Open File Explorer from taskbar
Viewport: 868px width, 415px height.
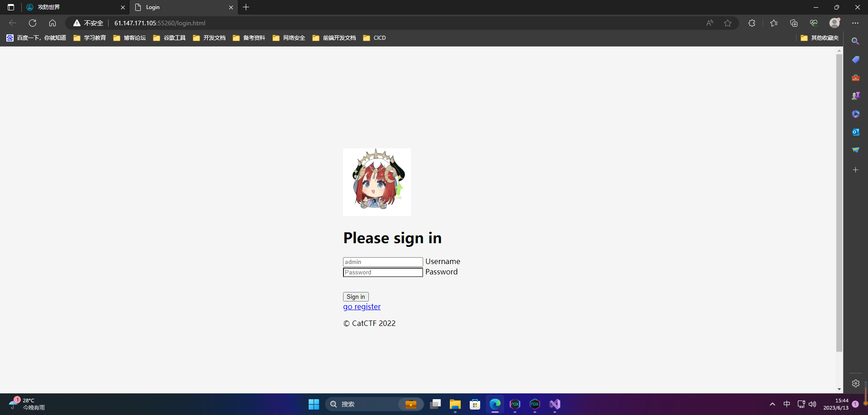coord(455,404)
